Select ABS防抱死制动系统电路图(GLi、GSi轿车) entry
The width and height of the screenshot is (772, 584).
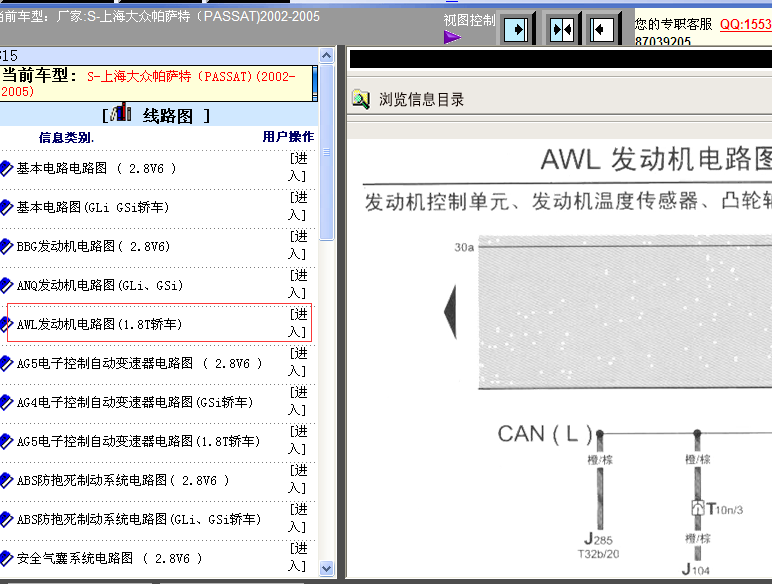pyautogui.click(x=139, y=519)
